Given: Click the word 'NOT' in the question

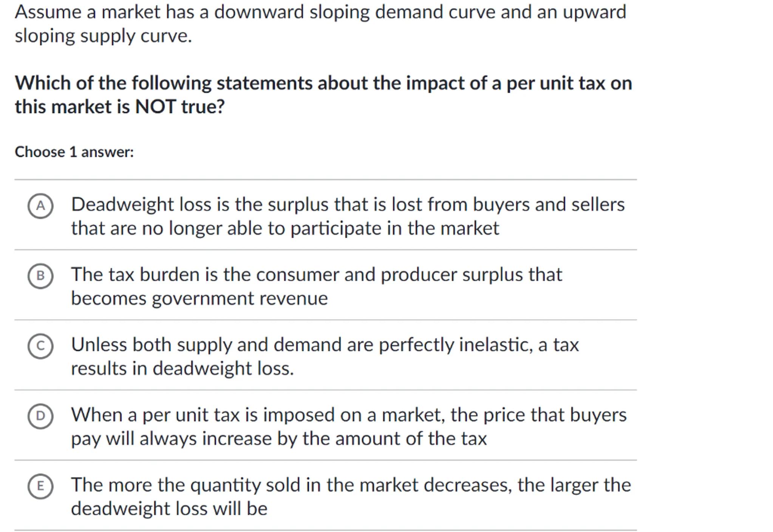Looking at the screenshot, I should 155,107.
